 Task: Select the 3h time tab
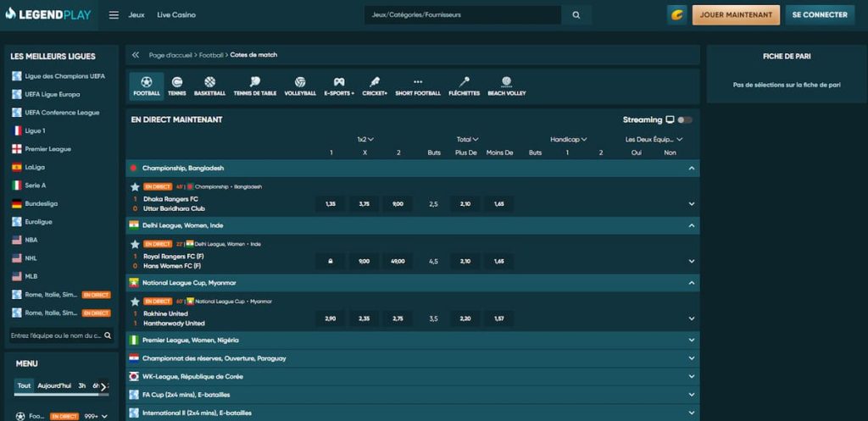coord(82,386)
